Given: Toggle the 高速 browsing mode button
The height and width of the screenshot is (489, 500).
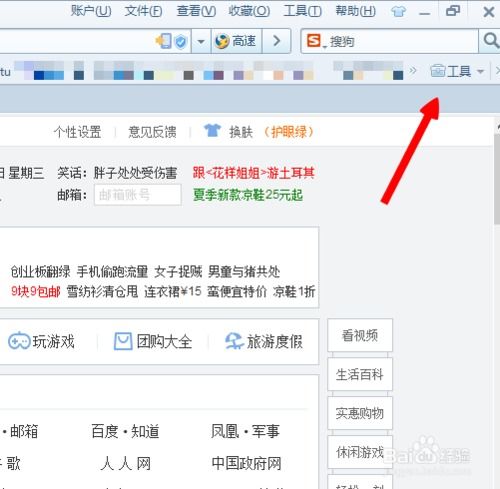Looking at the screenshot, I should (x=236, y=41).
